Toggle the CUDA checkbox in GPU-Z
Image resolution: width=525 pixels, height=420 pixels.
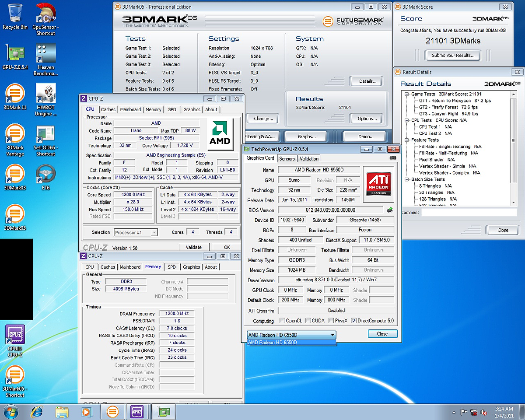pos(308,321)
